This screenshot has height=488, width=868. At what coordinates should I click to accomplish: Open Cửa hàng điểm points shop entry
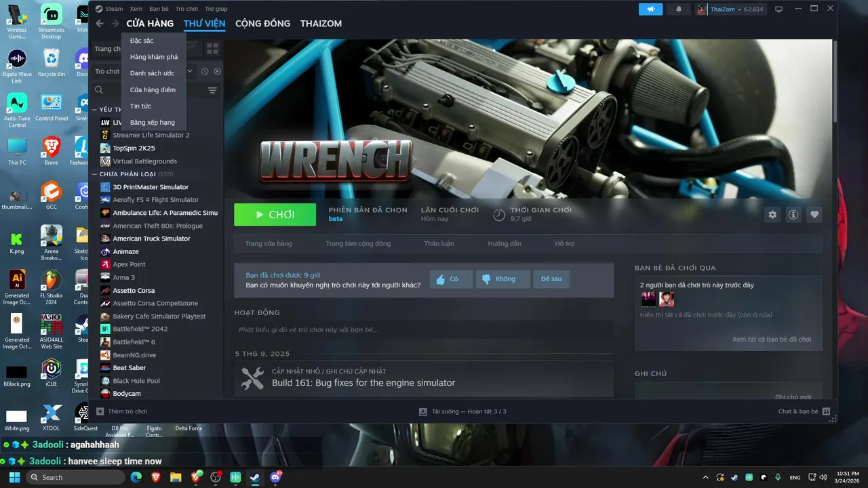pos(153,89)
